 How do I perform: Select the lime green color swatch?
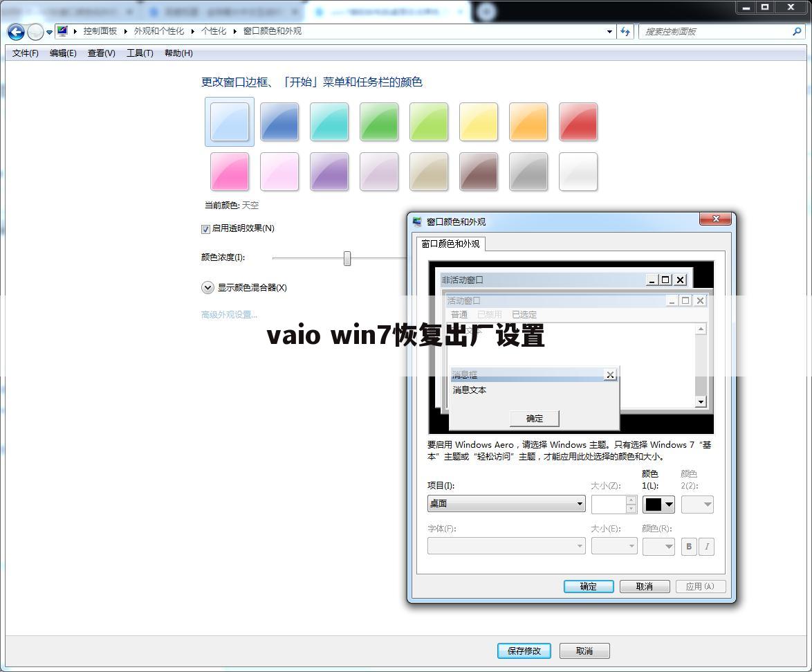pyautogui.click(x=429, y=122)
